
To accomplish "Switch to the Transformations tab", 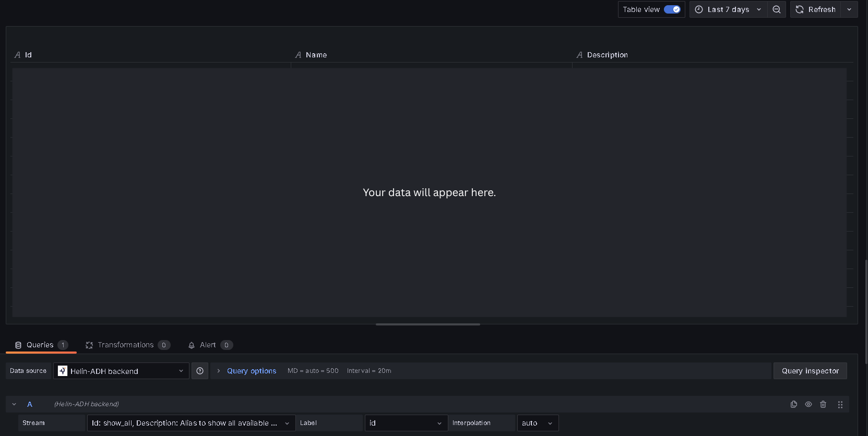I will click(127, 345).
